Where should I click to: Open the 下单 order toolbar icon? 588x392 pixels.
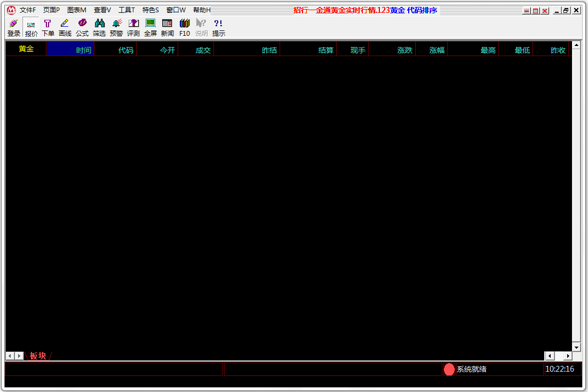[48, 28]
